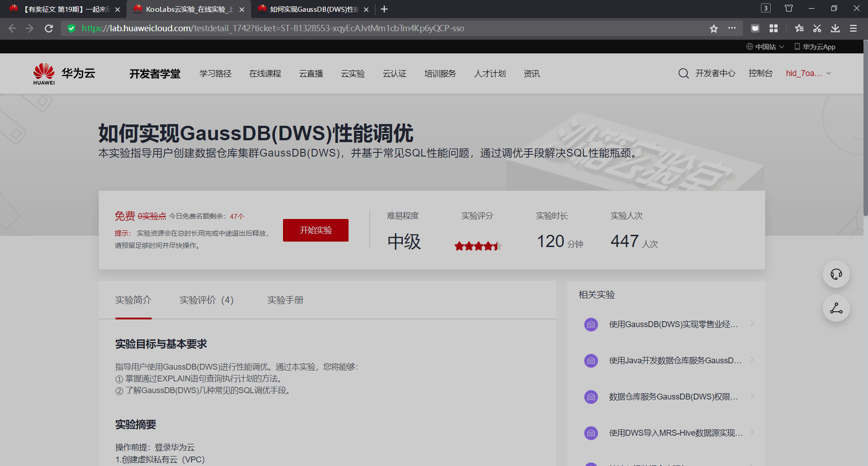
Task: Expand the hid_7oa... account dropdown
Action: [x=808, y=73]
